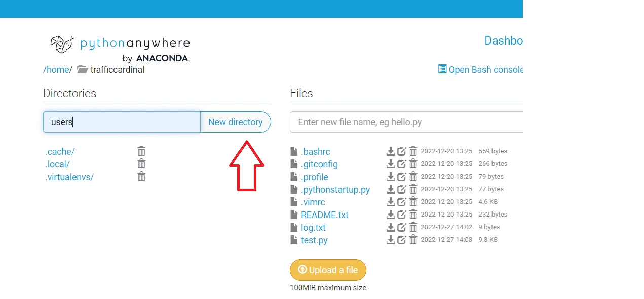Click the 100MiB maximum size text
Screen dimensions: 644x299
pyautogui.click(x=328, y=288)
